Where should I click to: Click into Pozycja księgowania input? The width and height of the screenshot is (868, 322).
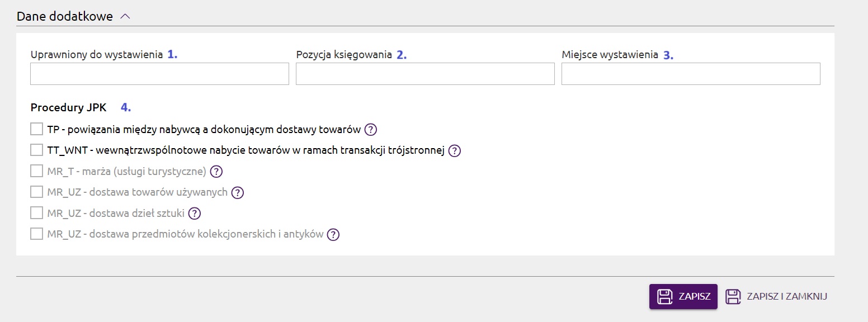tap(425, 74)
